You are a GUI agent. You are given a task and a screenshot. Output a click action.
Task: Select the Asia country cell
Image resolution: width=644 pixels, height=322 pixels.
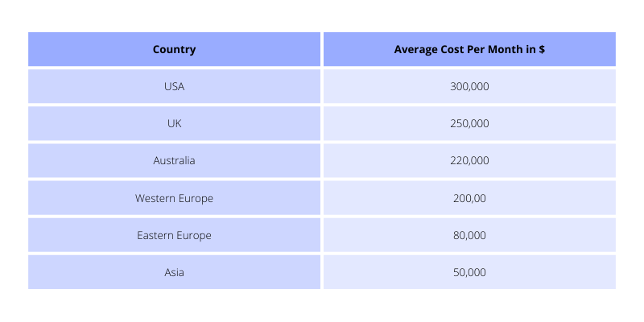coord(174,272)
